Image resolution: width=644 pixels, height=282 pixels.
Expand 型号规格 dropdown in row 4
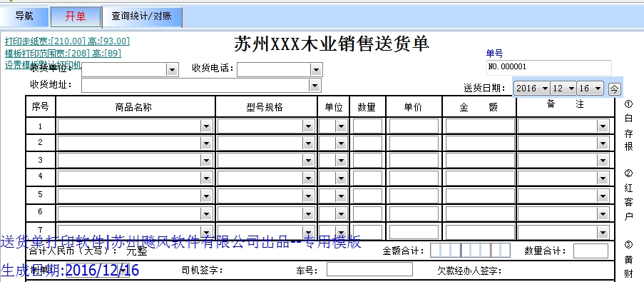(308, 178)
